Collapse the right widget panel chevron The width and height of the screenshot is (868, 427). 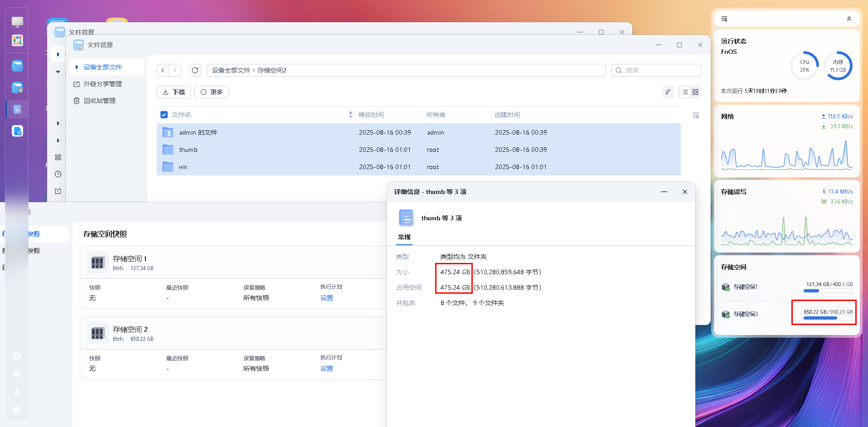click(849, 19)
